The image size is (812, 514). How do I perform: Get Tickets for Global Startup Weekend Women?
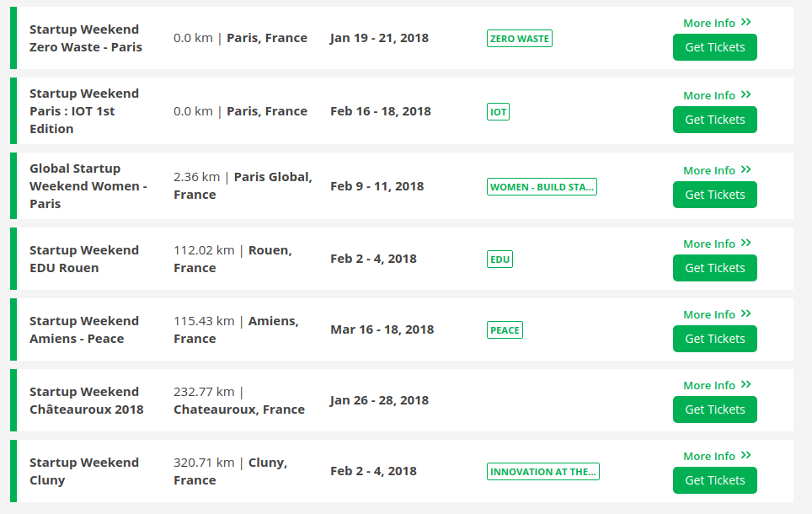[714, 195]
